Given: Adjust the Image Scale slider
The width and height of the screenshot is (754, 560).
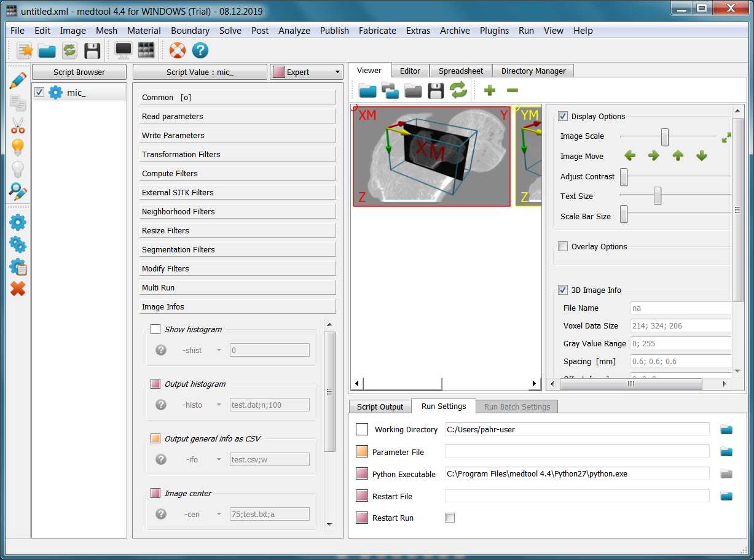Looking at the screenshot, I should [664, 136].
